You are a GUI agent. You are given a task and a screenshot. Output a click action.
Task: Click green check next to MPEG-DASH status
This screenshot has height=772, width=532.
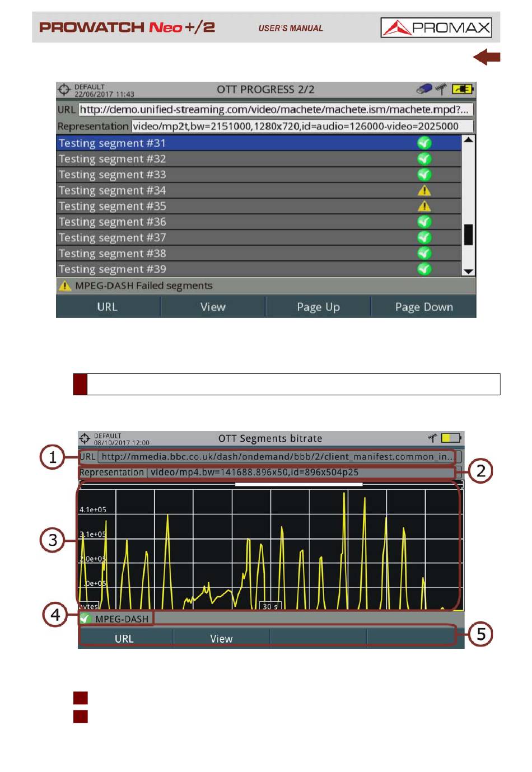point(86,619)
